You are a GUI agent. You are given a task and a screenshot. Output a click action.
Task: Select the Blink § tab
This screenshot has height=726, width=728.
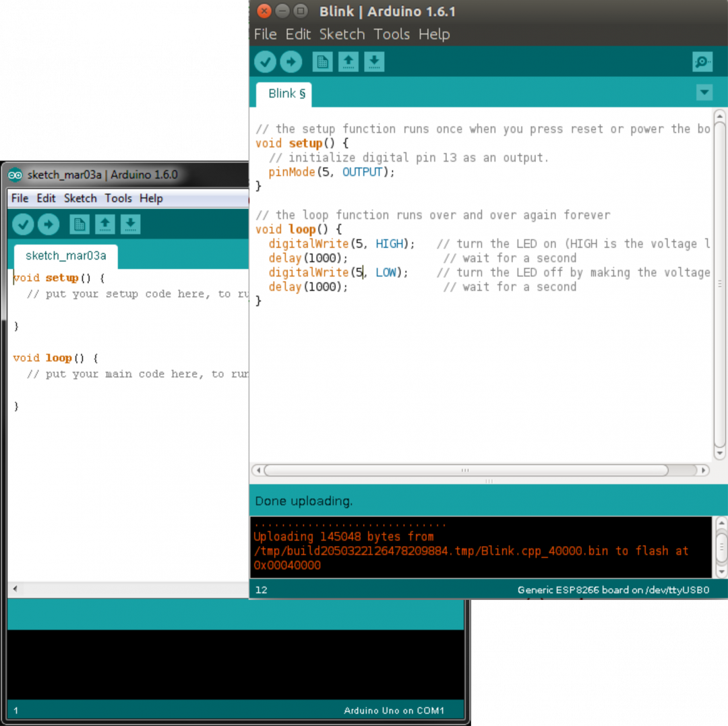point(286,94)
